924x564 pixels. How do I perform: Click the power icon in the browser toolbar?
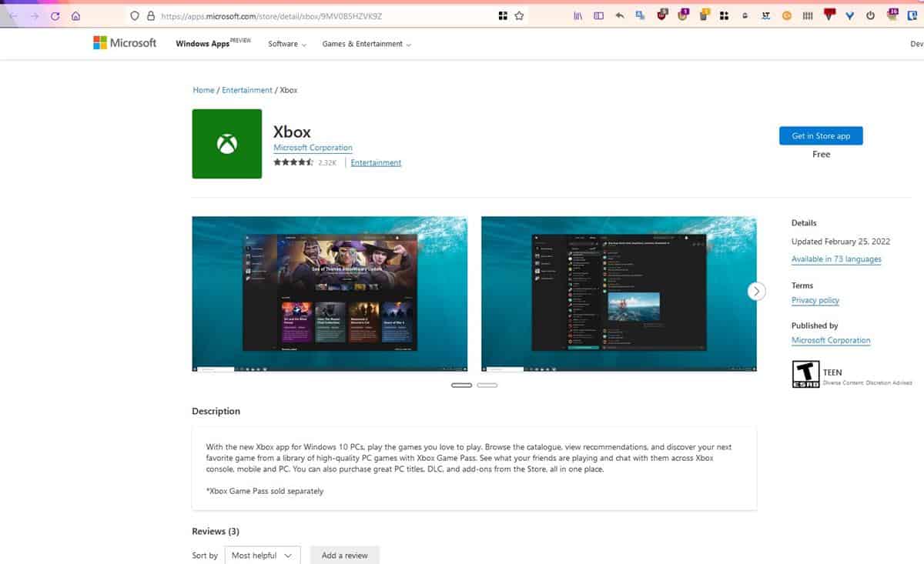click(x=869, y=15)
